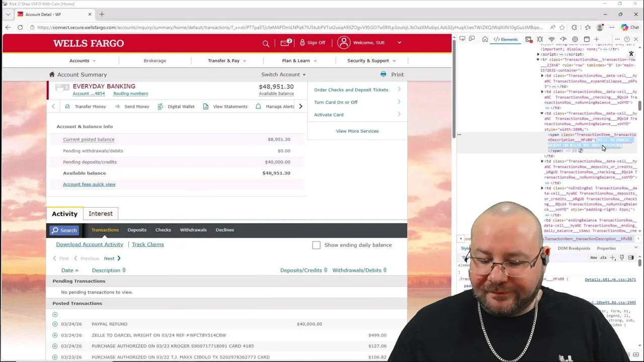This screenshot has width=644, height=362.
Task: Open the DevTools Network wifi icon
Action: click(x=551, y=39)
